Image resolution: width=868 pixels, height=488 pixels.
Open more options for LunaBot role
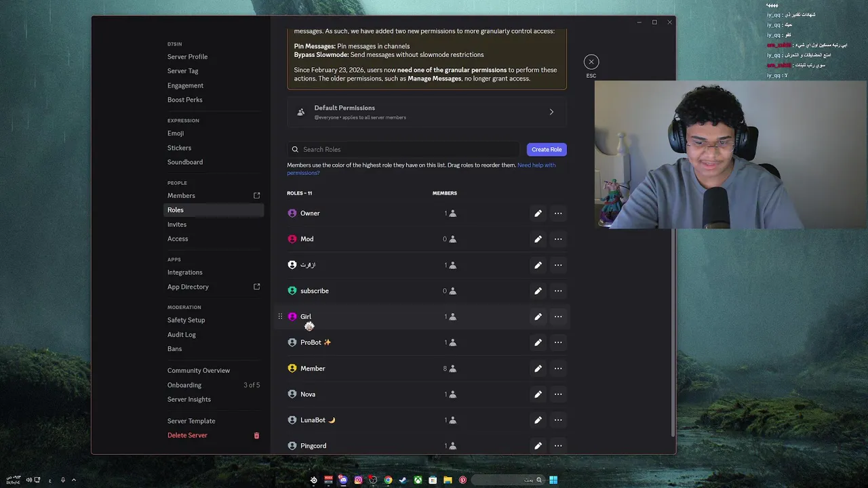click(x=558, y=420)
